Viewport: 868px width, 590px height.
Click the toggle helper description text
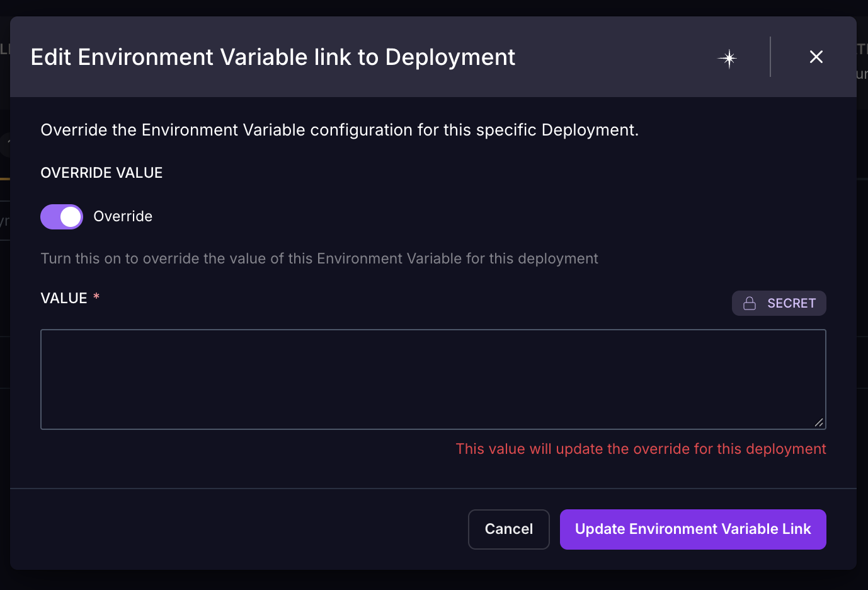(x=319, y=258)
